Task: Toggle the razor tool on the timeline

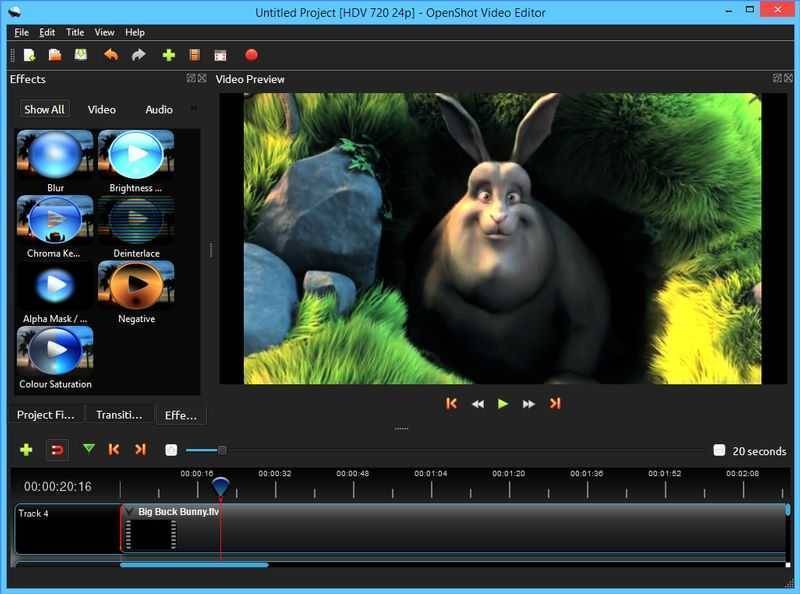Action: (x=89, y=450)
